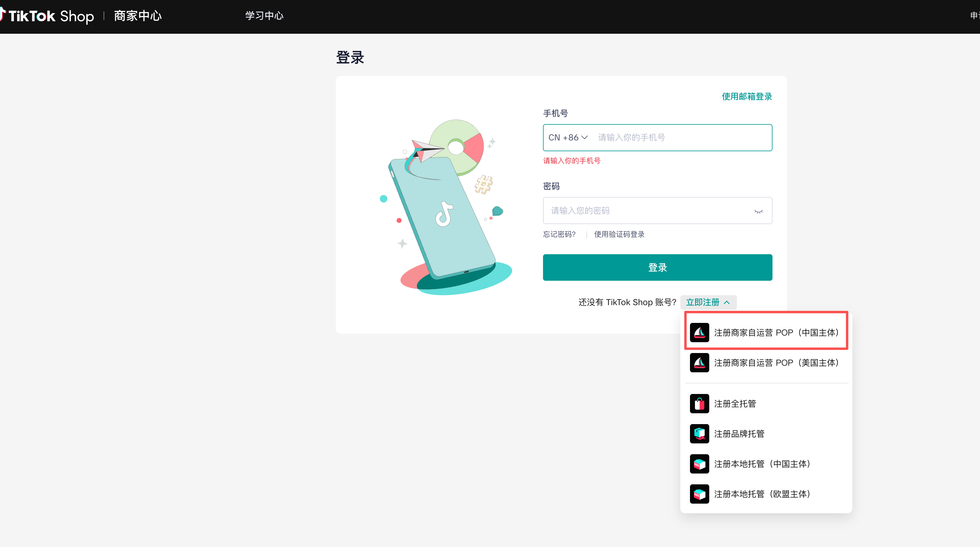
Task: Click the 手机号 field label
Action: click(555, 113)
